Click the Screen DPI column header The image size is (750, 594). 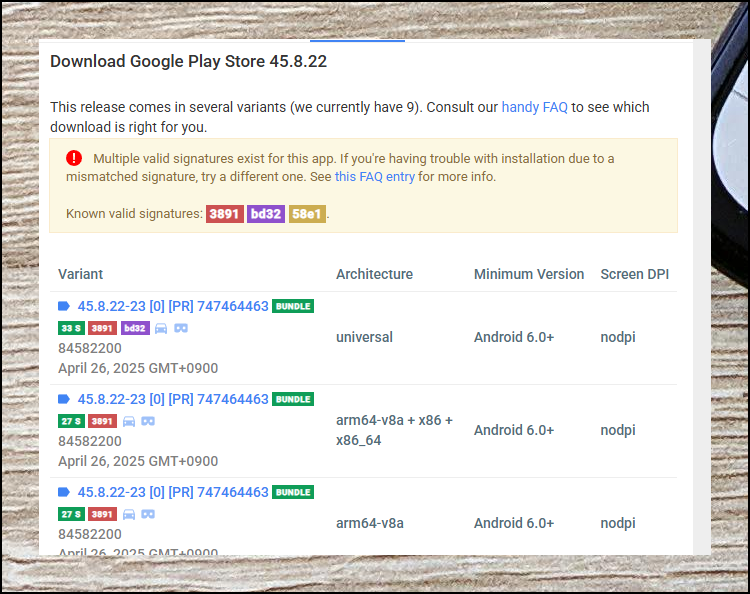(634, 274)
